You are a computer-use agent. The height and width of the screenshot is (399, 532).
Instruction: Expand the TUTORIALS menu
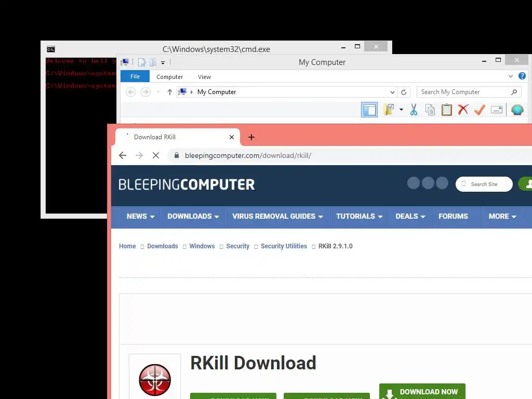click(359, 217)
